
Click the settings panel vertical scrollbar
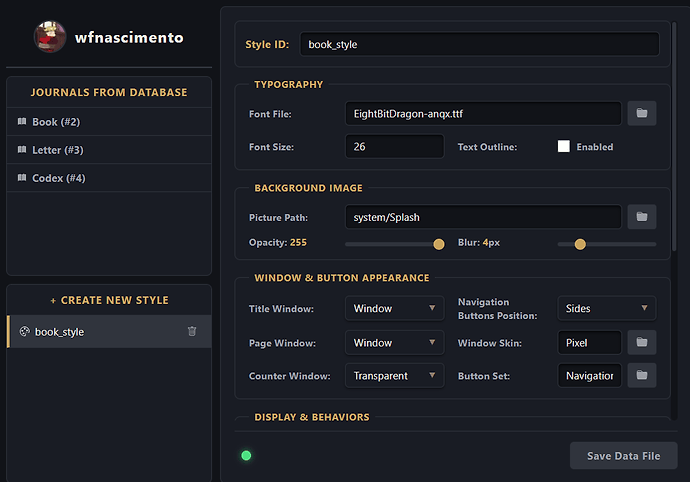(x=674, y=136)
